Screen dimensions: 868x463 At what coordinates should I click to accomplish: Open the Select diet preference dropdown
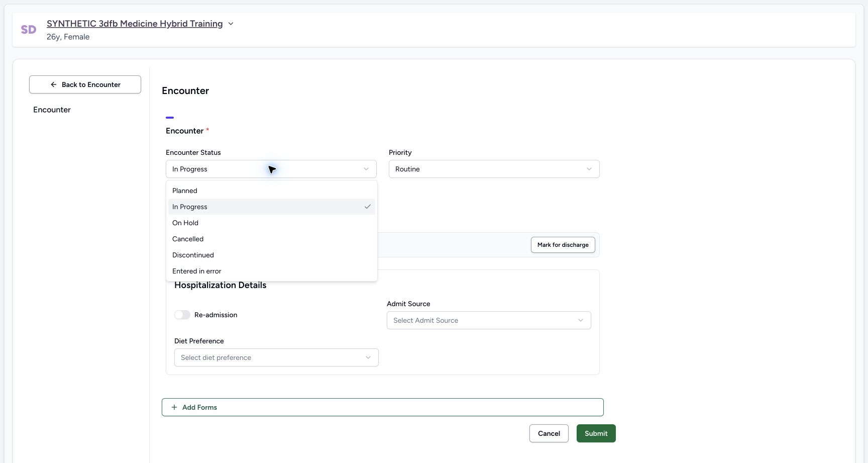[x=276, y=357]
